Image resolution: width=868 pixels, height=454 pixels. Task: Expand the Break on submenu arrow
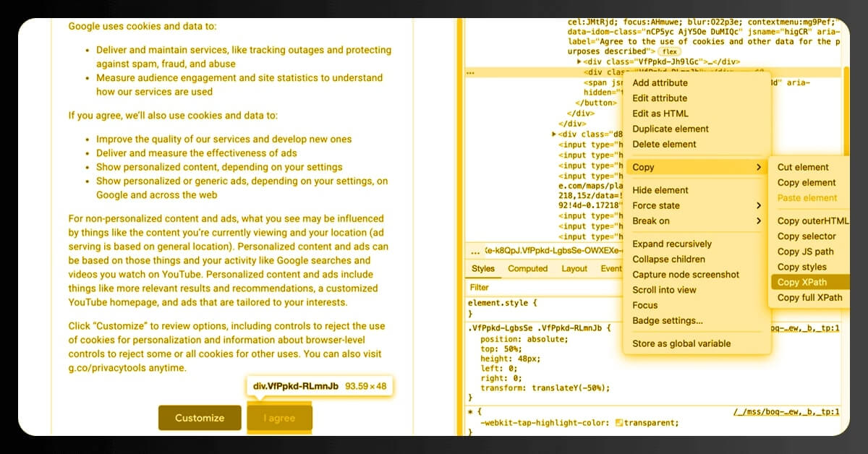(x=759, y=220)
